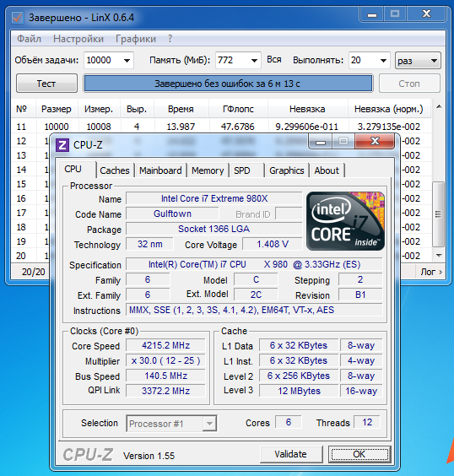Switch to the About tab
Viewport: 454px width, 476px height.
tap(327, 170)
